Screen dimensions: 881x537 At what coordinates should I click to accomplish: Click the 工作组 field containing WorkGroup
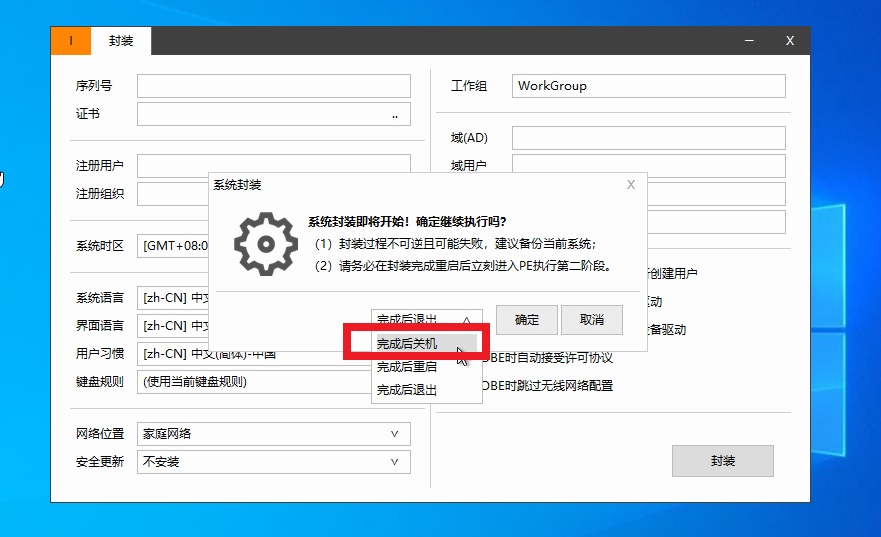[648, 86]
